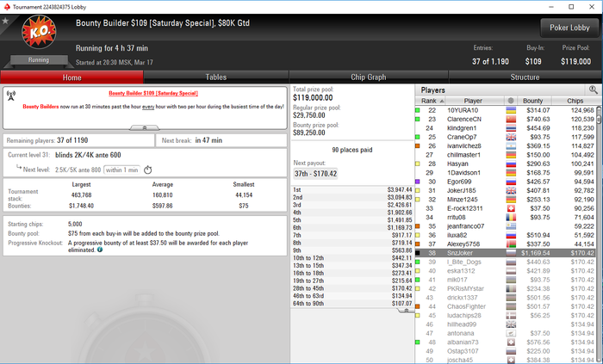Click the 64th to 90th payout row
The width and height of the screenshot is (603, 364).
click(352, 303)
